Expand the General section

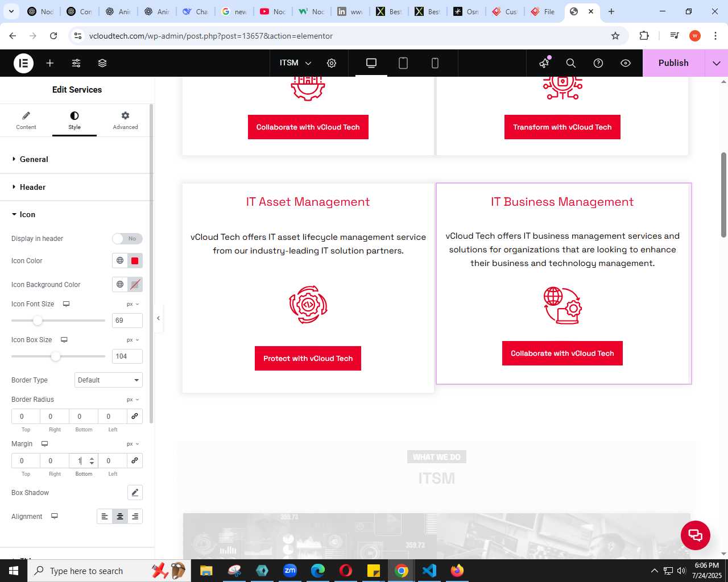pos(77,159)
